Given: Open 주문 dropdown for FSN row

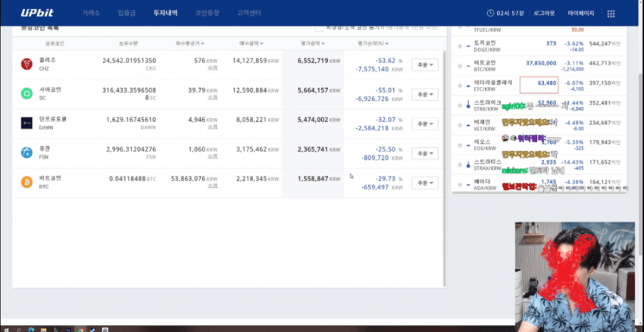Looking at the screenshot, I should 425,153.
